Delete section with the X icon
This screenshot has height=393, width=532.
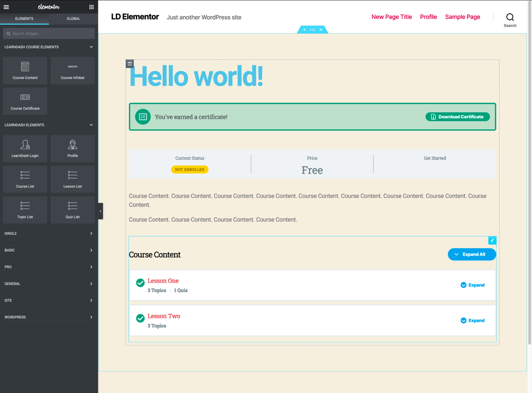tap(321, 29)
